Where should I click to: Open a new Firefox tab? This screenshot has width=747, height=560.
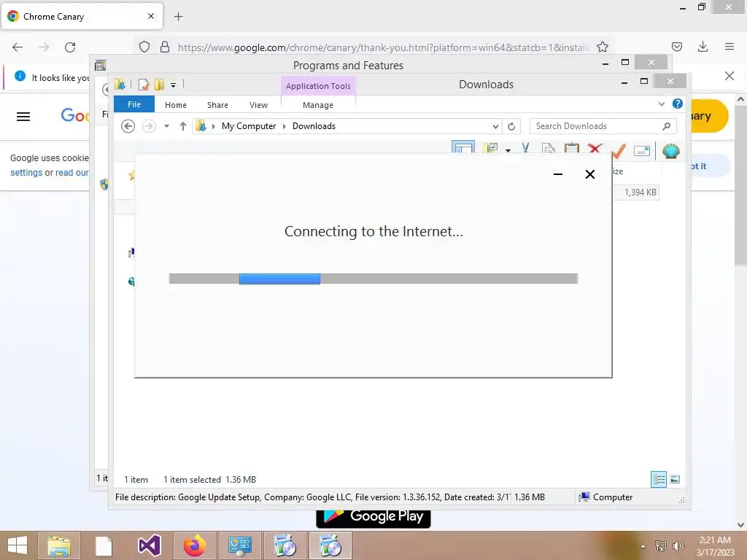(x=178, y=17)
